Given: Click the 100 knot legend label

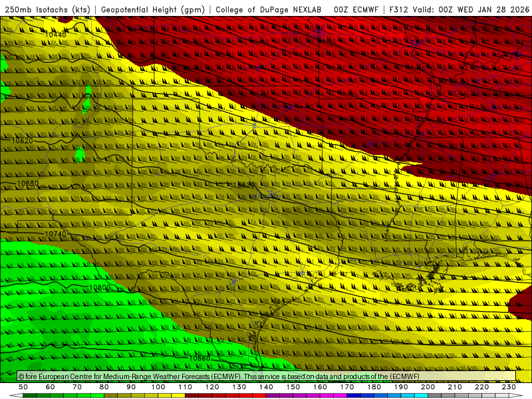Looking at the screenshot, I should (158, 387).
